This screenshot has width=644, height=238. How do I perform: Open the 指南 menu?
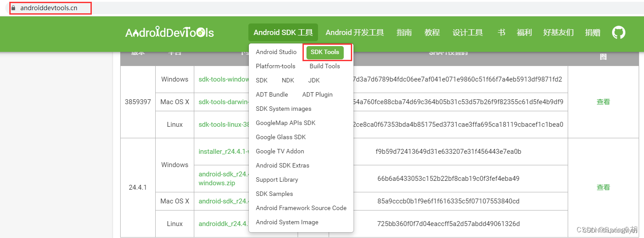click(x=404, y=32)
